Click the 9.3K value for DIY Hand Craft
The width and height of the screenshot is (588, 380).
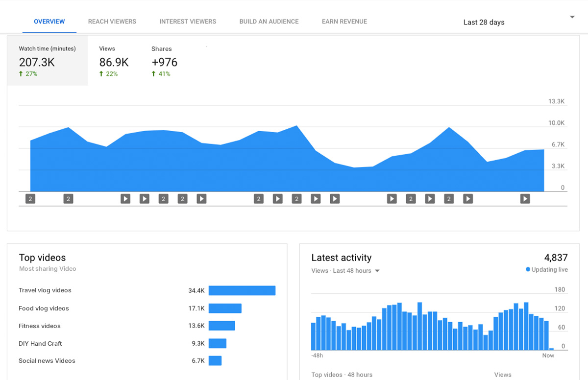click(x=198, y=343)
